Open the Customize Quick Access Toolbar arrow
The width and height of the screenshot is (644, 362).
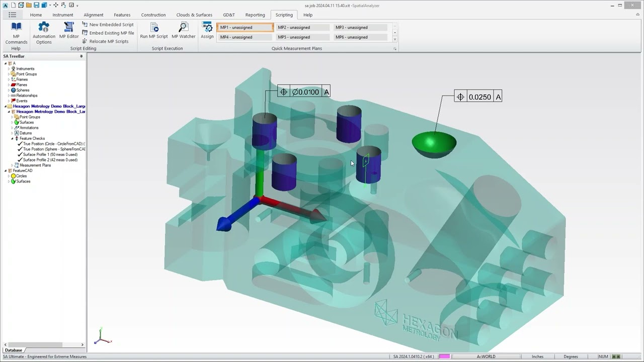[x=77, y=6]
